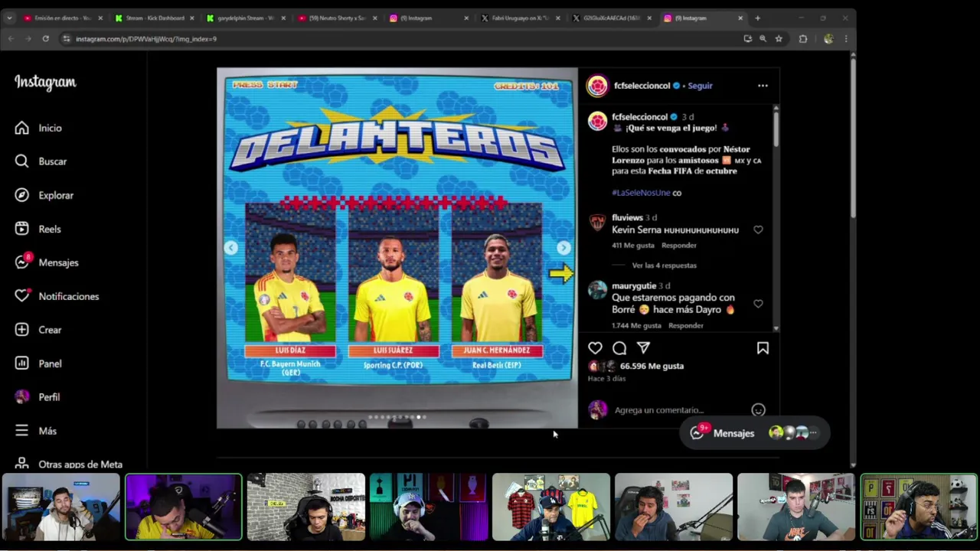Open Panel dashboard in sidebar

tap(38, 364)
